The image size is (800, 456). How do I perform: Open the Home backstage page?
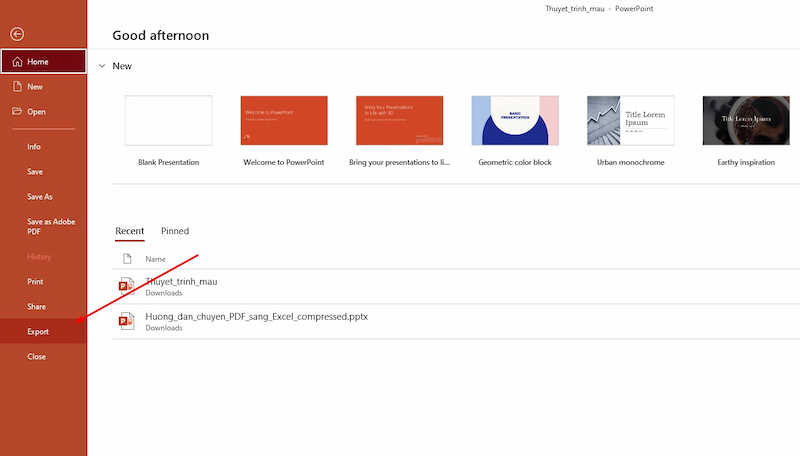(x=43, y=62)
